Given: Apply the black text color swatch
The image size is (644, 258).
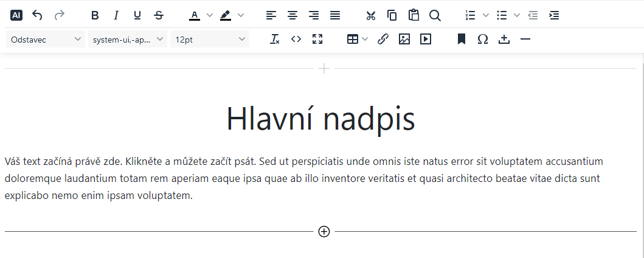Looking at the screenshot, I should (195, 15).
